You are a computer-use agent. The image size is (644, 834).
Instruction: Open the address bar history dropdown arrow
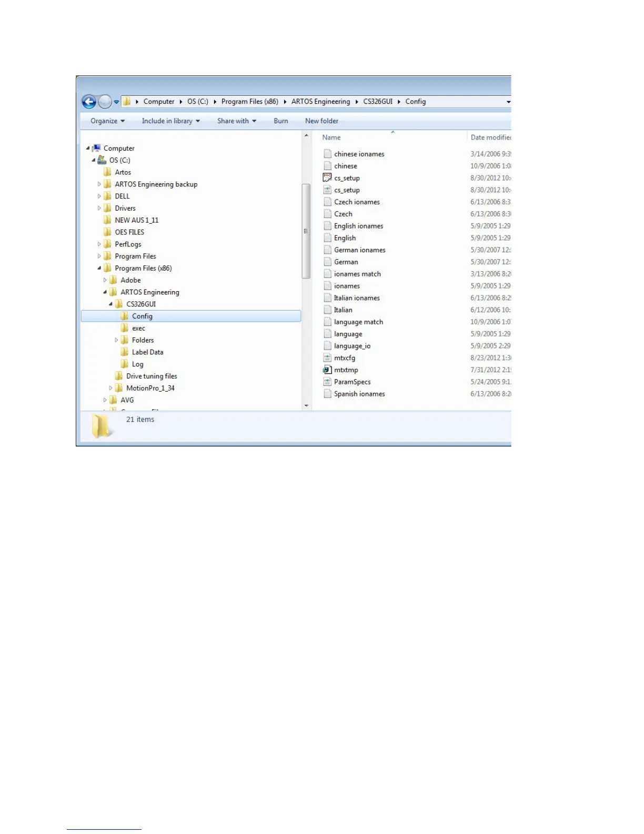508,102
